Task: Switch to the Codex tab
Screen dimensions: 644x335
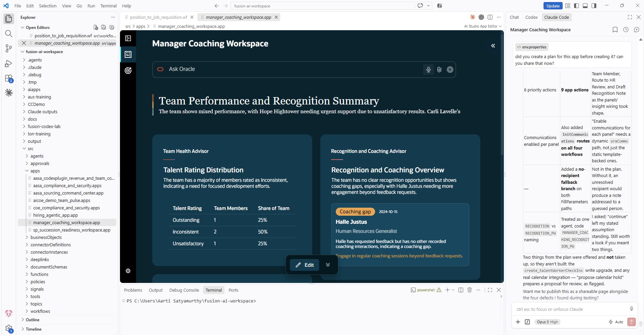Action: (x=531, y=17)
